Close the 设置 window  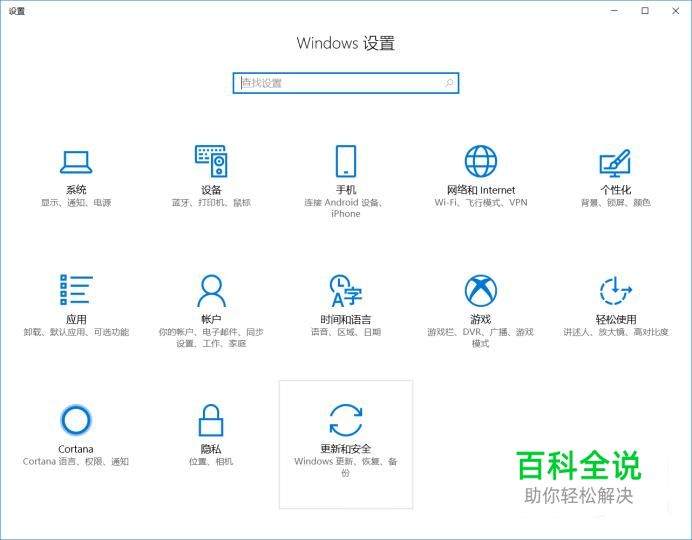click(676, 11)
